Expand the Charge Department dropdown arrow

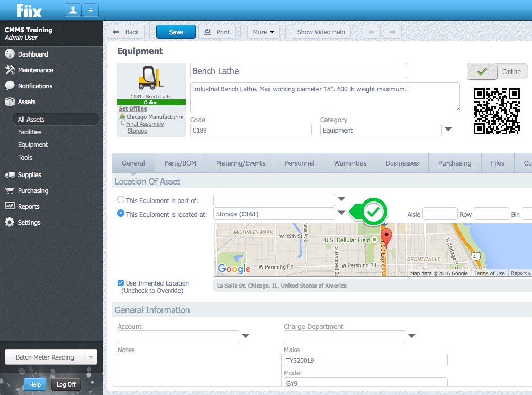tap(411, 336)
